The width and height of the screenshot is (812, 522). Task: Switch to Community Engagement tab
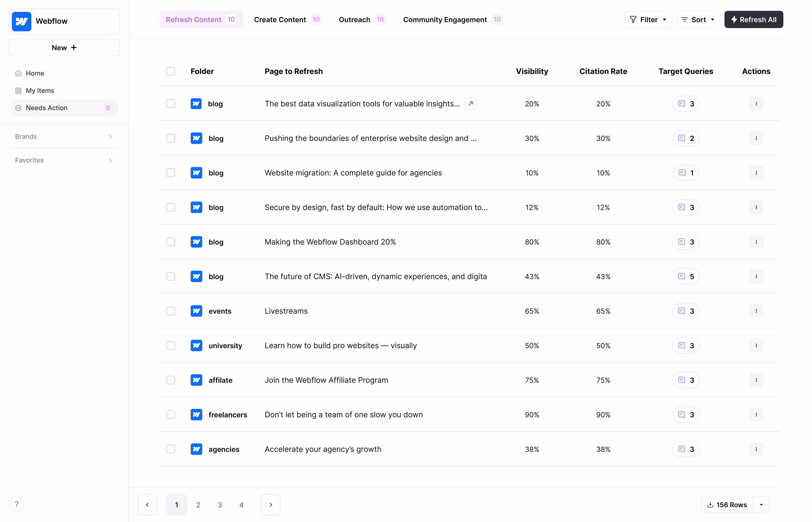point(452,20)
